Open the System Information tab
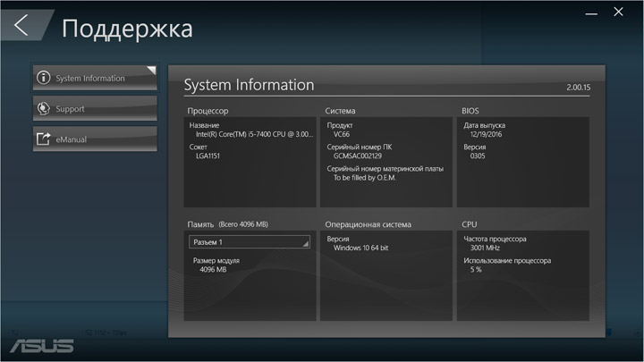The height and width of the screenshot is (362, 644). 95,78
